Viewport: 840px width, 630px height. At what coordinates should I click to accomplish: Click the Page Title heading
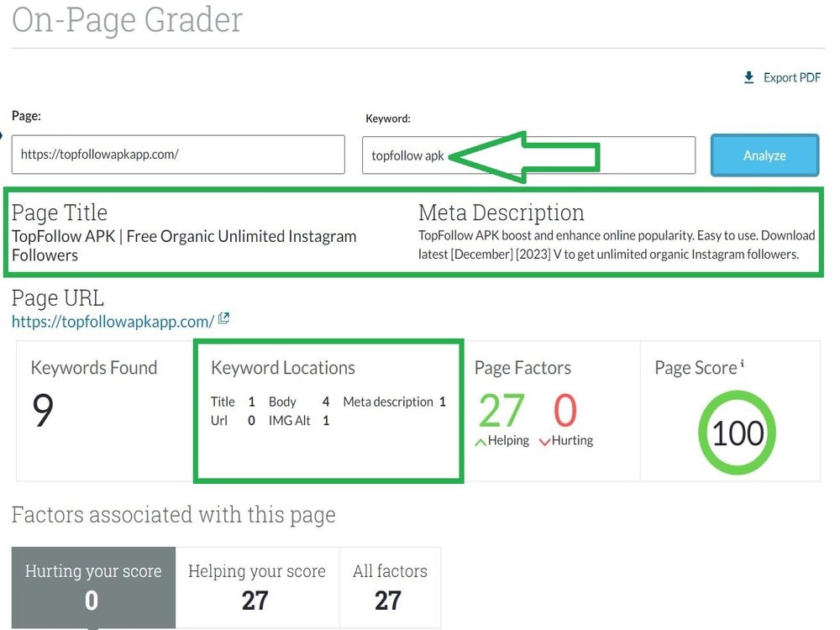(x=60, y=213)
